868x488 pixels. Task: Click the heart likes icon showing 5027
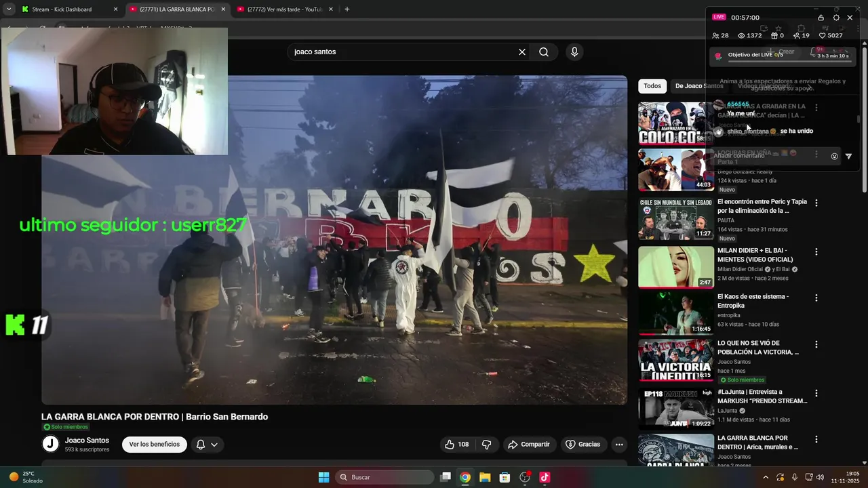[823, 36]
